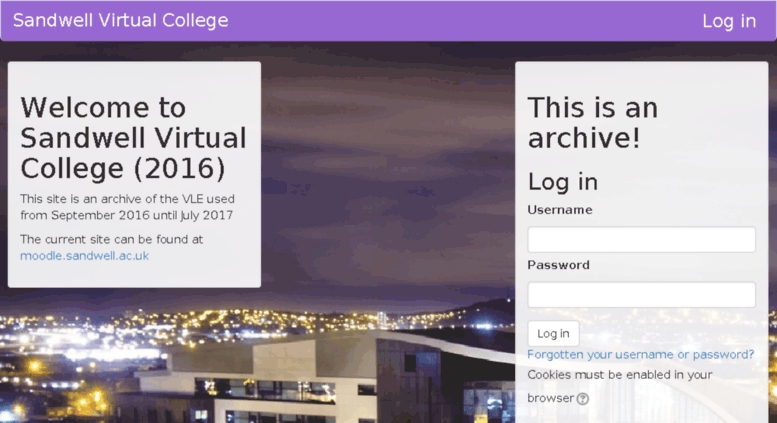Click the Password field label

[558, 265]
